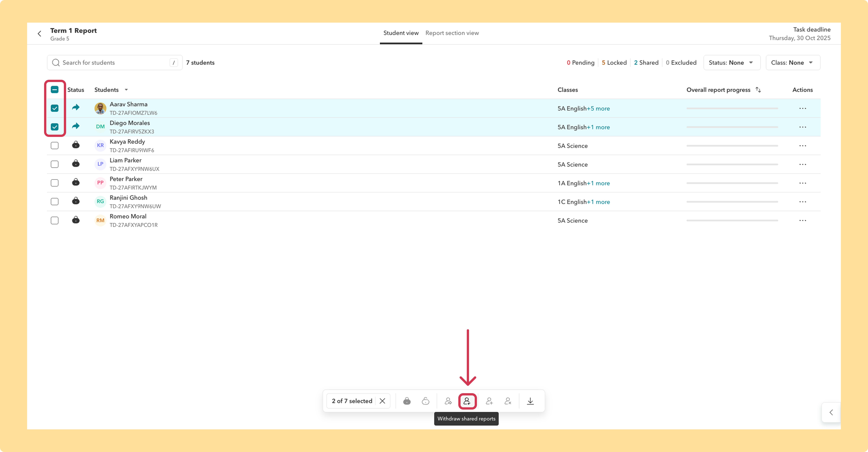Viewport: 868px width, 452px height.
Task: Open the actions menu for Diego Morales
Action: click(803, 127)
